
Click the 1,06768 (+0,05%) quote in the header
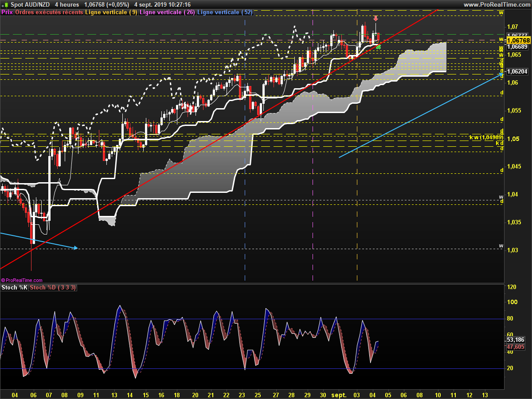106,4
